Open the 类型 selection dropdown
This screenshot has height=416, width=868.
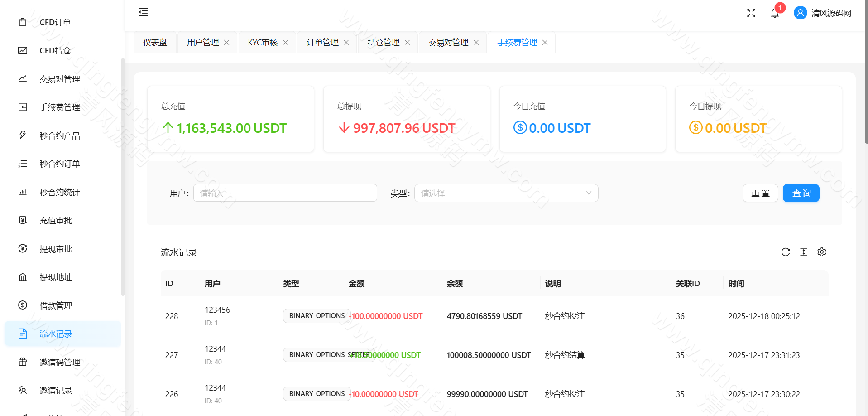[506, 193]
